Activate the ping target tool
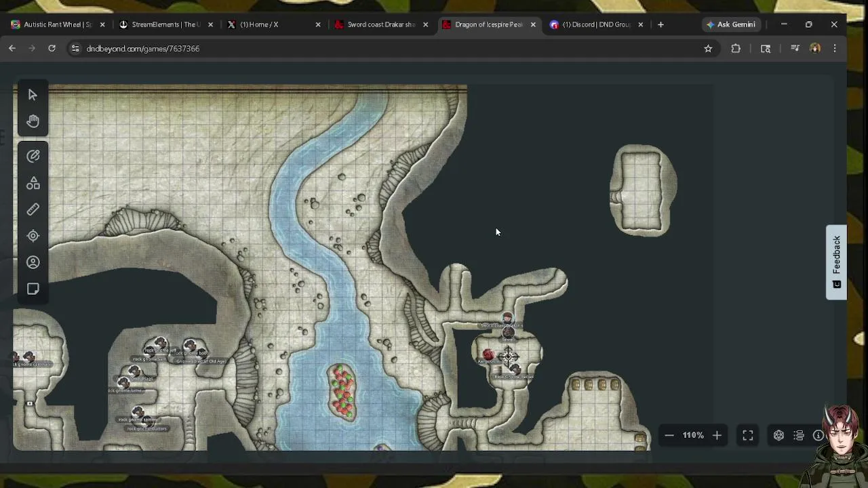Image resolution: width=868 pixels, height=488 pixels. pyautogui.click(x=33, y=236)
